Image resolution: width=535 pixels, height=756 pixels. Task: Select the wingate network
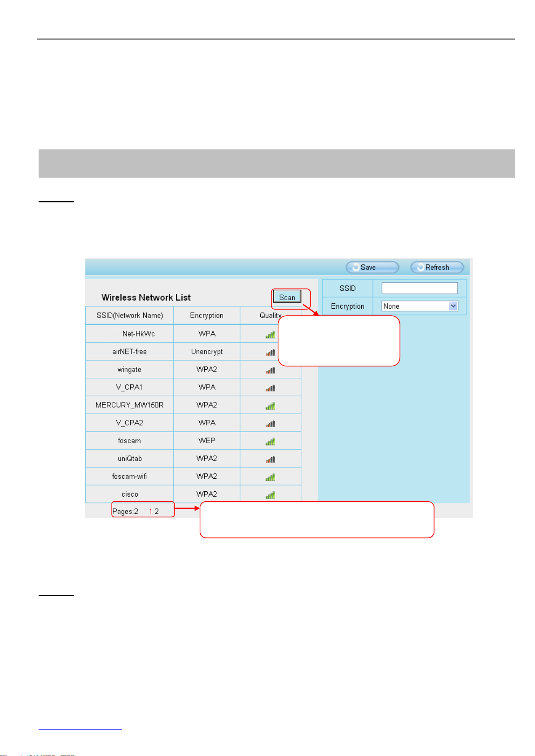click(130, 370)
